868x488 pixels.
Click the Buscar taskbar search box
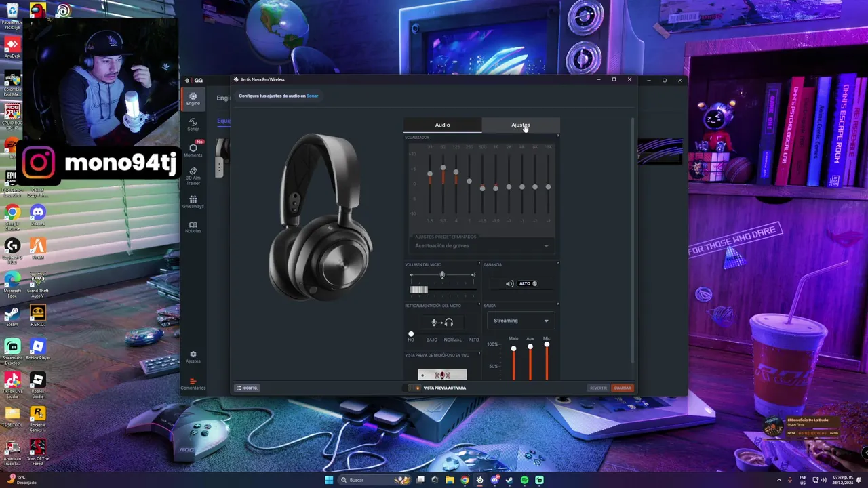[x=374, y=480]
